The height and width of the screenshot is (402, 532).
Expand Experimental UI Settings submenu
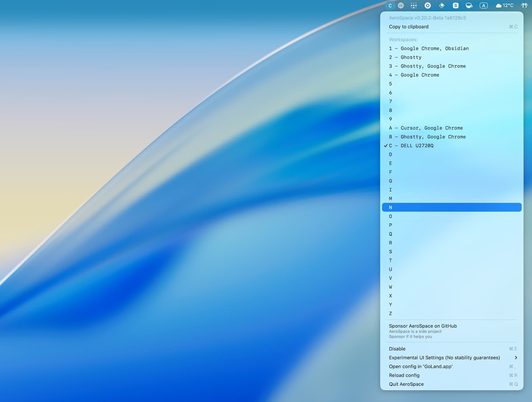[x=444, y=357]
